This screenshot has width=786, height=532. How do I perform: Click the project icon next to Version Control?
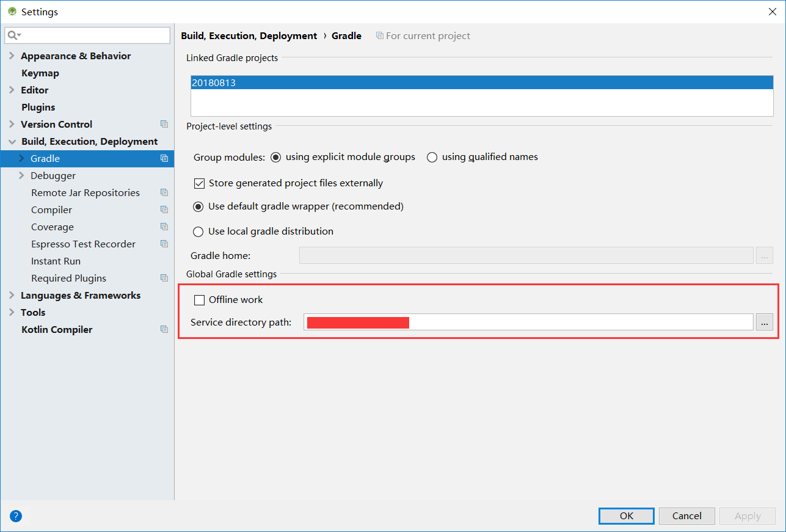pyautogui.click(x=164, y=124)
